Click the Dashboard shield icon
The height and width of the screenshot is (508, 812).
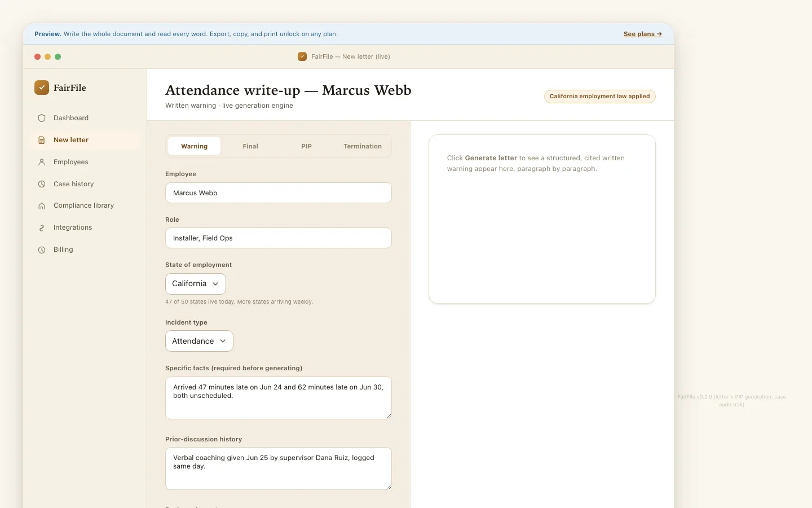[x=42, y=118]
